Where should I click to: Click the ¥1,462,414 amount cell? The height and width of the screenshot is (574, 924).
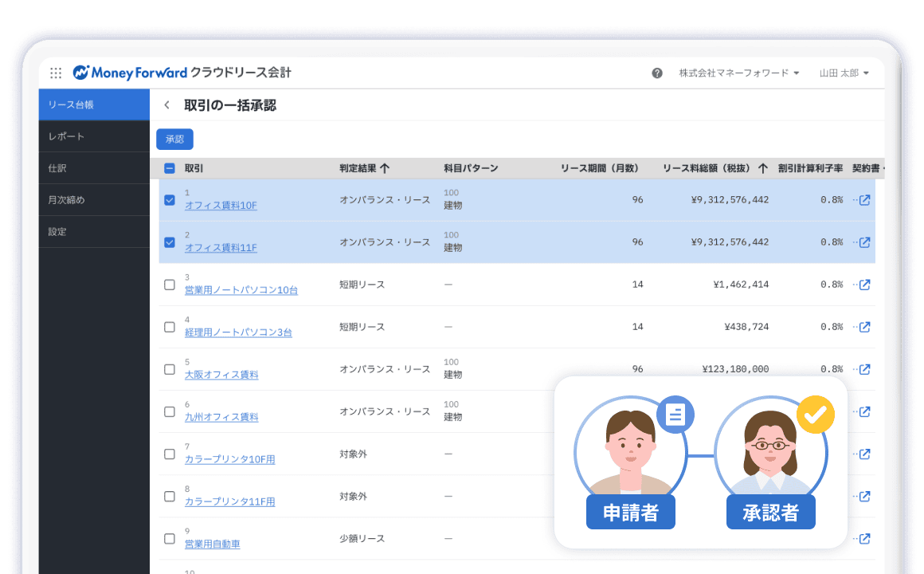coord(741,285)
